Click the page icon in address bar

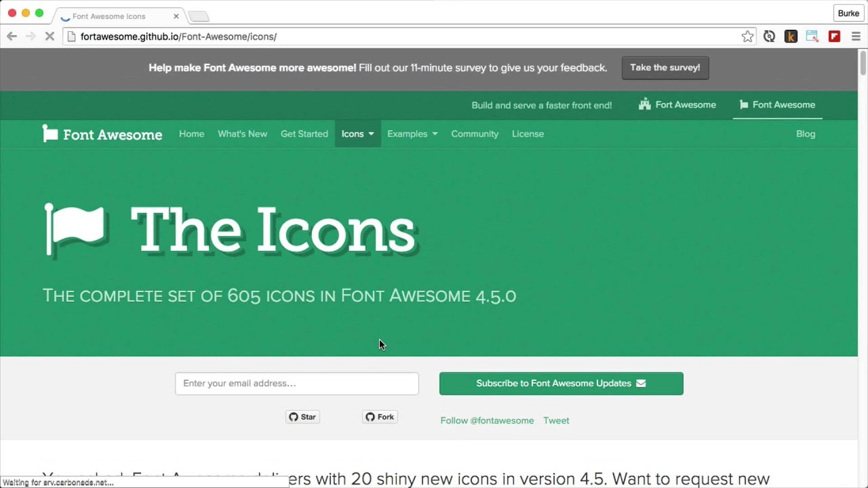(71, 37)
